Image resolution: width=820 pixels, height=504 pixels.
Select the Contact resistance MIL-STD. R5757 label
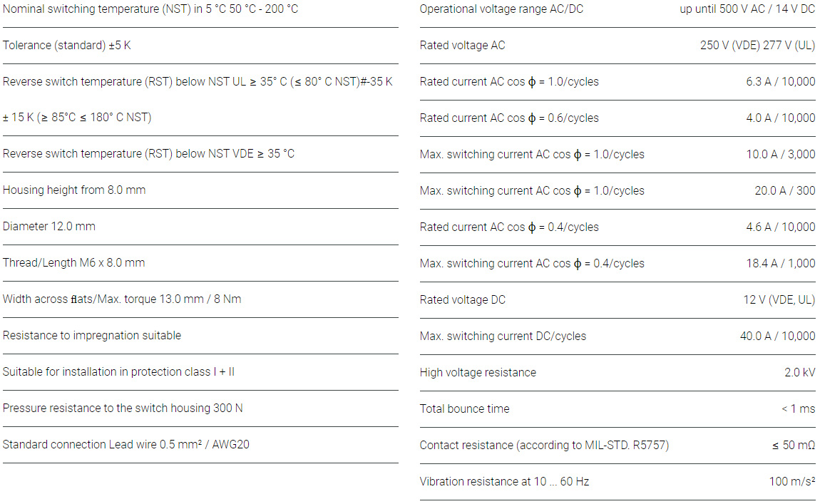point(544,446)
